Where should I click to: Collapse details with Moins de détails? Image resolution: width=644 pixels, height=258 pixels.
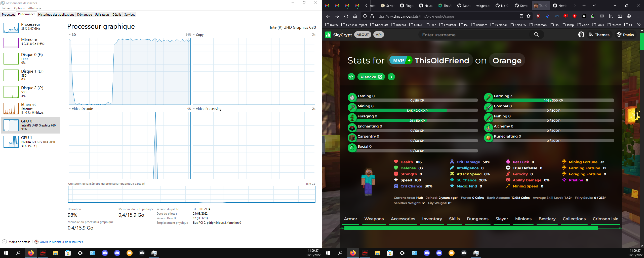pos(16,242)
